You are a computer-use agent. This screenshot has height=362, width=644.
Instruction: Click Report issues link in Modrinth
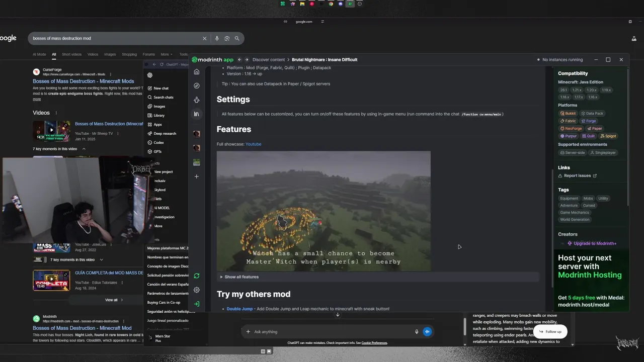click(x=577, y=176)
